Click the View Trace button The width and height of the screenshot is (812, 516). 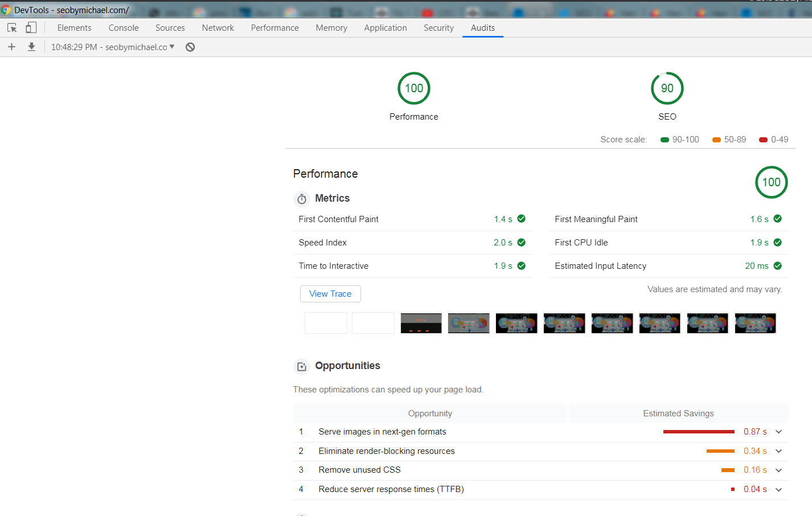(x=330, y=294)
